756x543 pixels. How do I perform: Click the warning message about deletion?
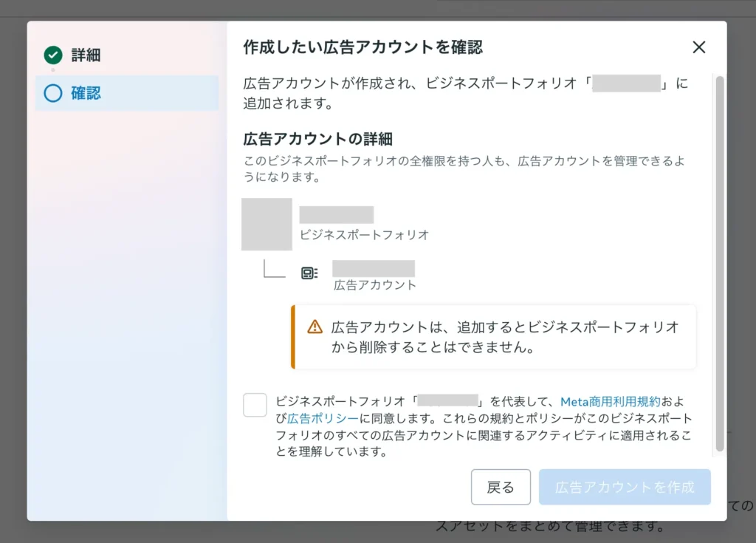[504, 337]
